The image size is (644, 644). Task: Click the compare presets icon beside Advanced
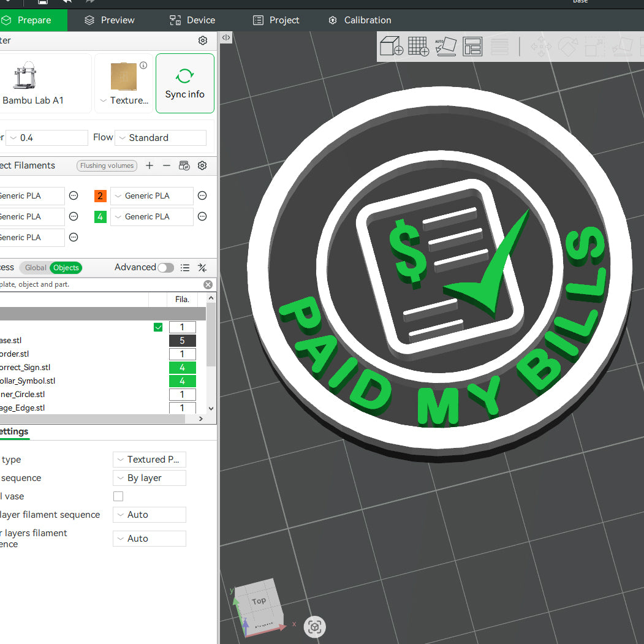(x=202, y=268)
